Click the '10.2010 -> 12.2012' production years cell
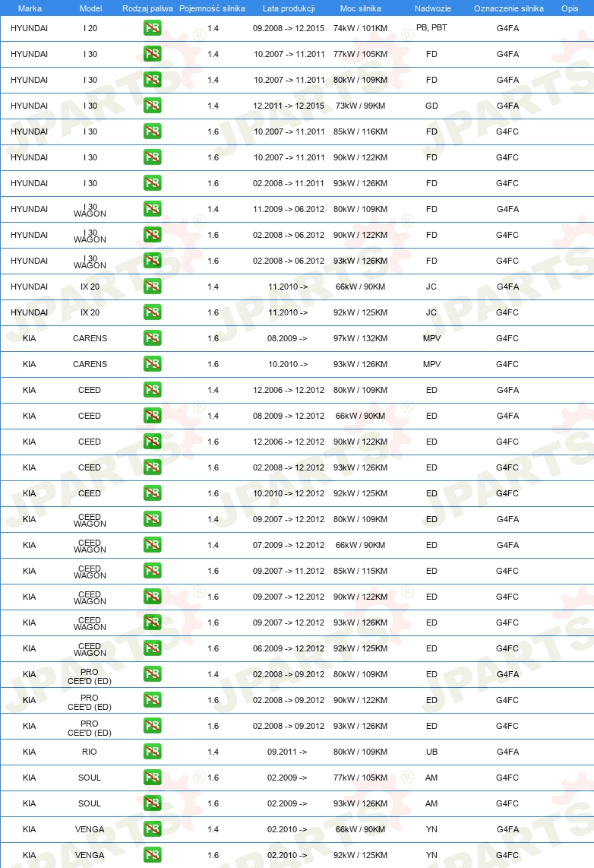This screenshot has height=868, width=594. (289, 493)
